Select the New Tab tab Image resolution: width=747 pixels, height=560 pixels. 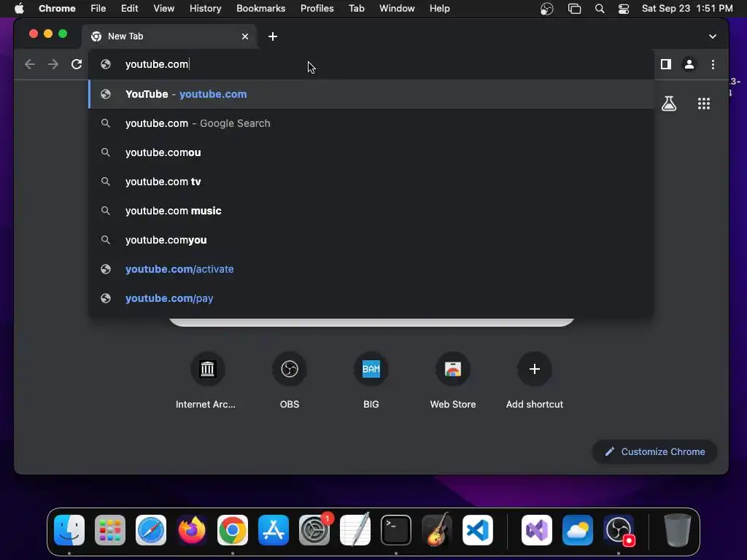point(169,36)
